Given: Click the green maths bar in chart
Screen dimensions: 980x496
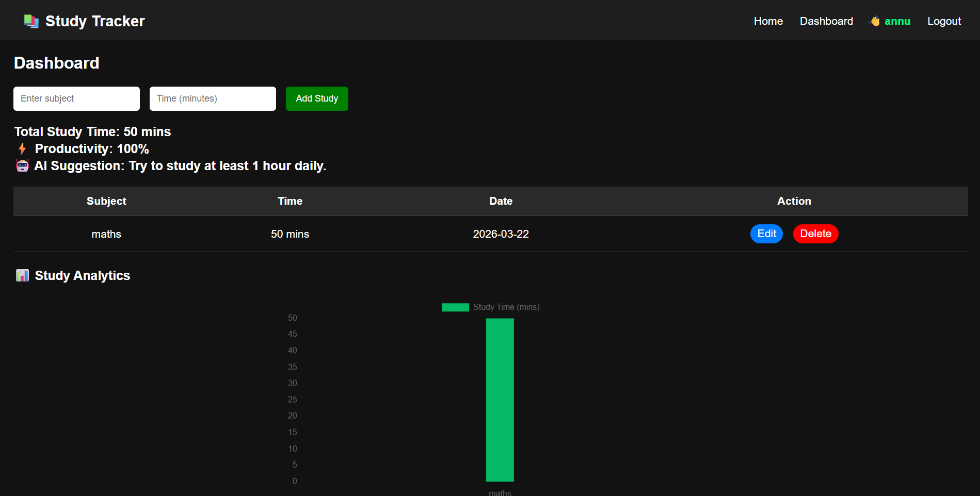Looking at the screenshot, I should coord(500,400).
